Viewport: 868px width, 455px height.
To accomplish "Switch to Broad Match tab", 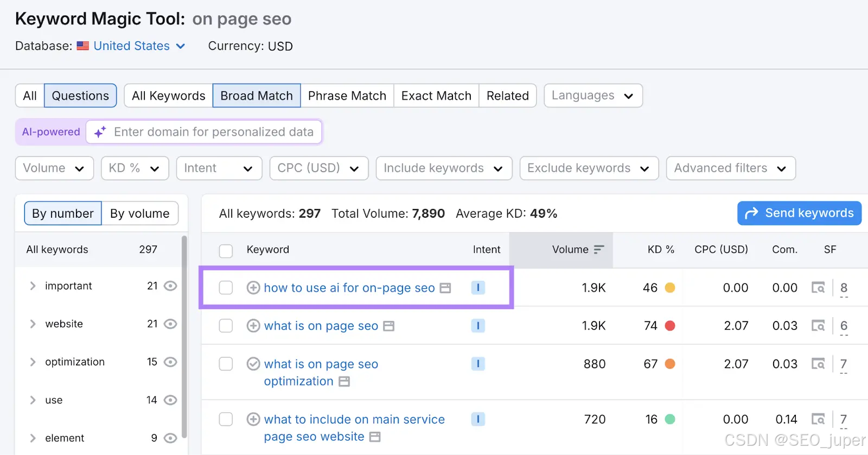I will [257, 96].
